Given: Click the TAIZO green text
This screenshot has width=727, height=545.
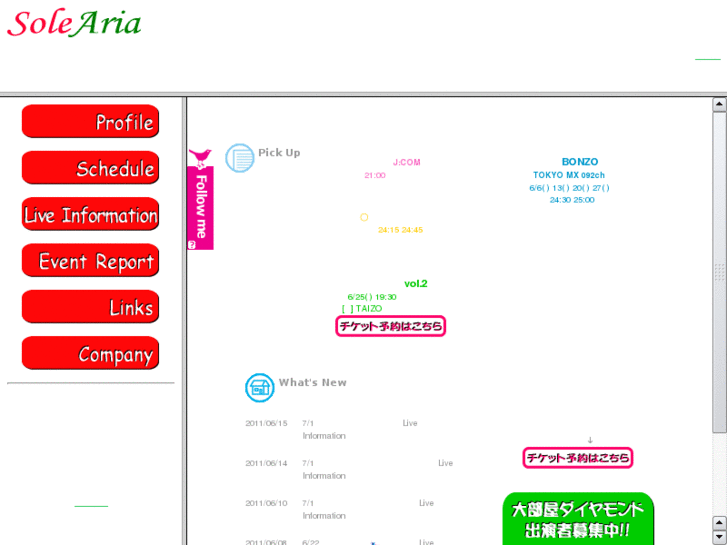Looking at the screenshot, I should coord(369,309).
